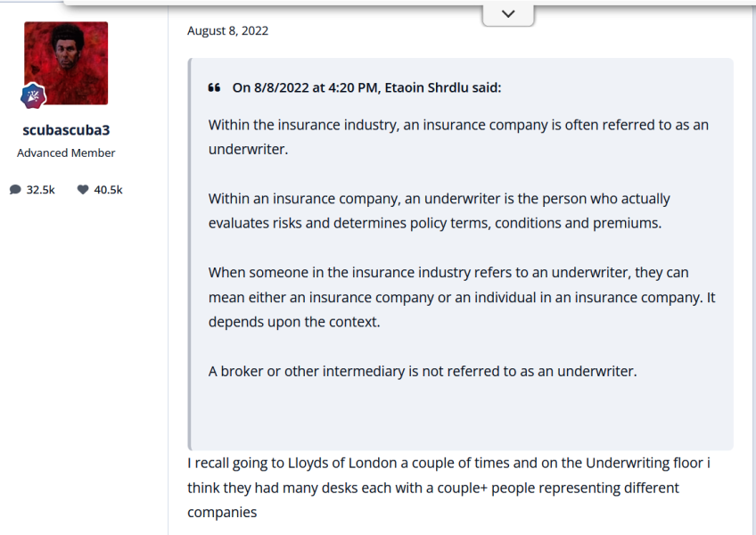Click the 40.5k reputation count
This screenshot has height=535, width=756.
click(x=108, y=189)
